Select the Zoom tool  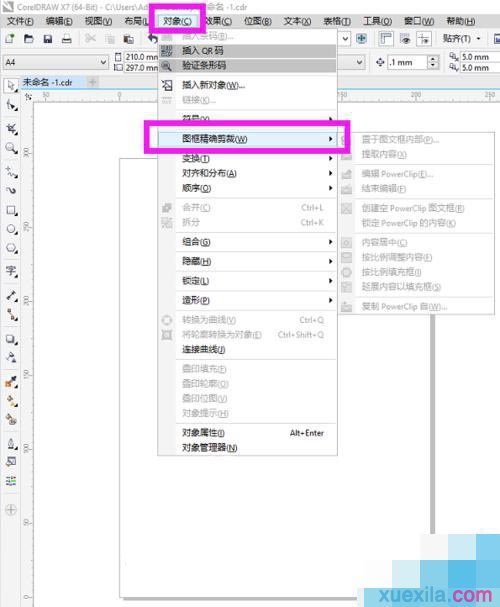pyautogui.click(x=11, y=148)
